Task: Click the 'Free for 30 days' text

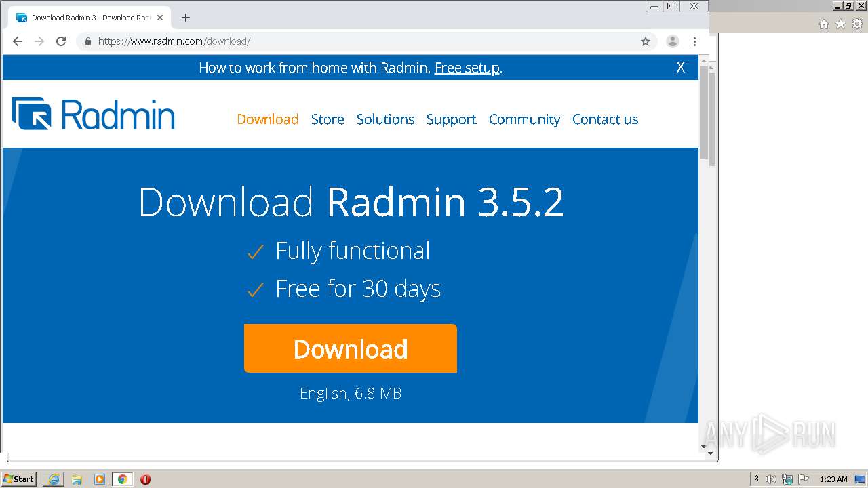Action: (x=358, y=289)
